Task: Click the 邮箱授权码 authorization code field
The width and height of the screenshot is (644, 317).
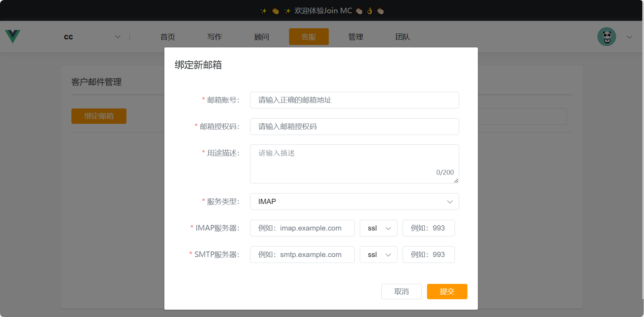Action: (x=354, y=127)
